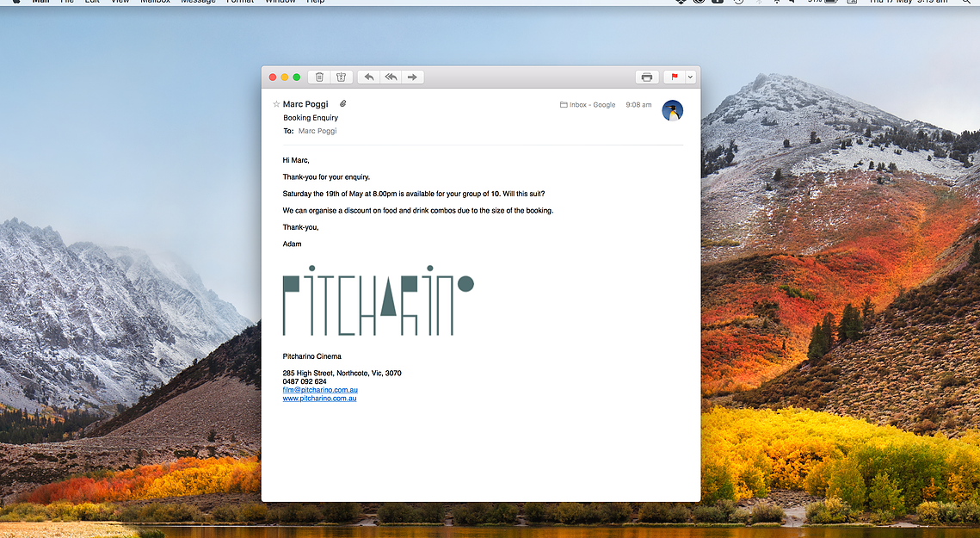
Task: Click the Pitcharino Cinema signature text
Action: tap(311, 356)
